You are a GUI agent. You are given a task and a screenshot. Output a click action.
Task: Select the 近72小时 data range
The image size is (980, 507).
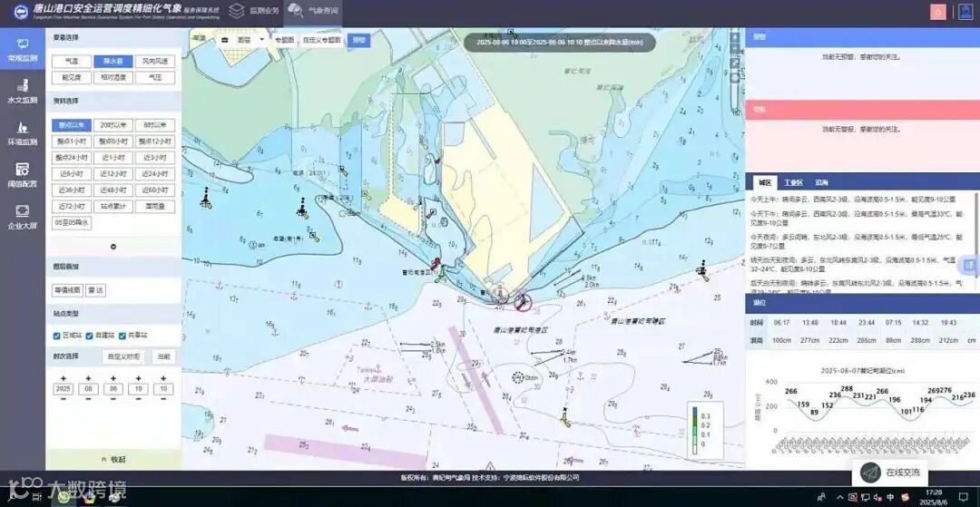coord(72,206)
